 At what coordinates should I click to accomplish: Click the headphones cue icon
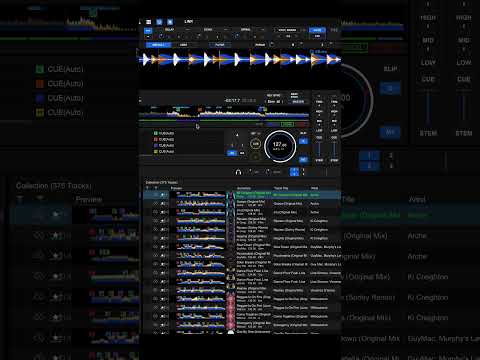pyautogui.click(x=238, y=172)
